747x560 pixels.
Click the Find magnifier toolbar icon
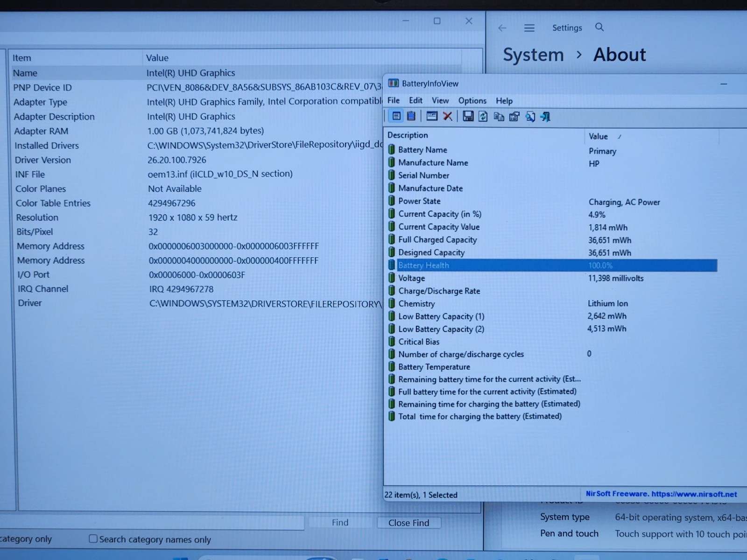point(530,117)
